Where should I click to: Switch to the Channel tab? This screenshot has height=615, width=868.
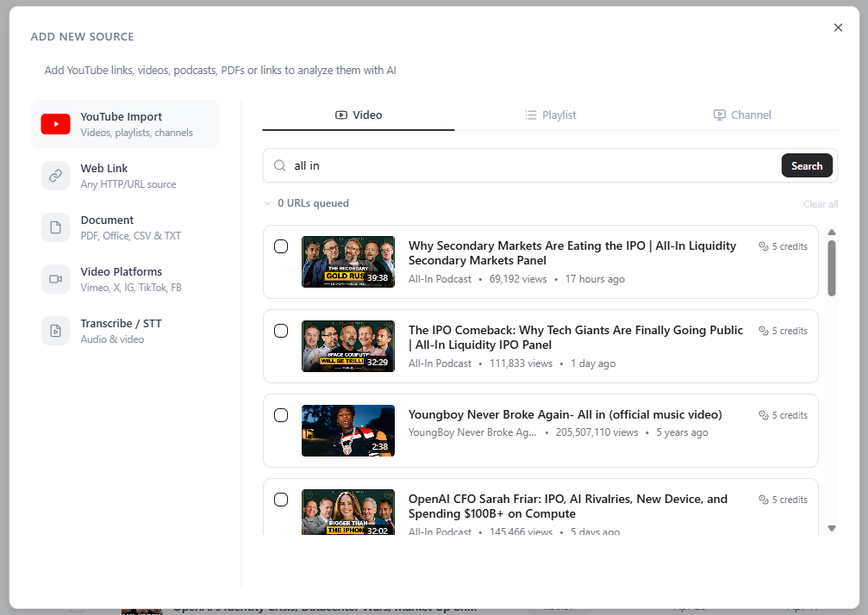click(742, 115)
